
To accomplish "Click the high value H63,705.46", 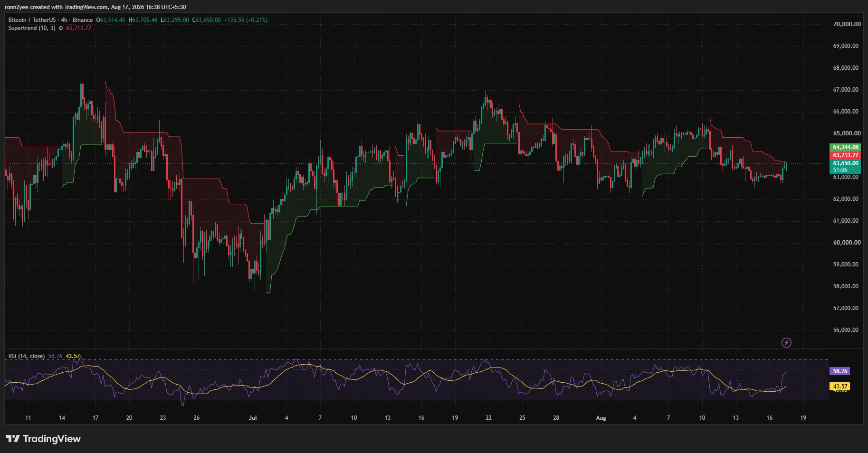I will (x=143, y=20).
